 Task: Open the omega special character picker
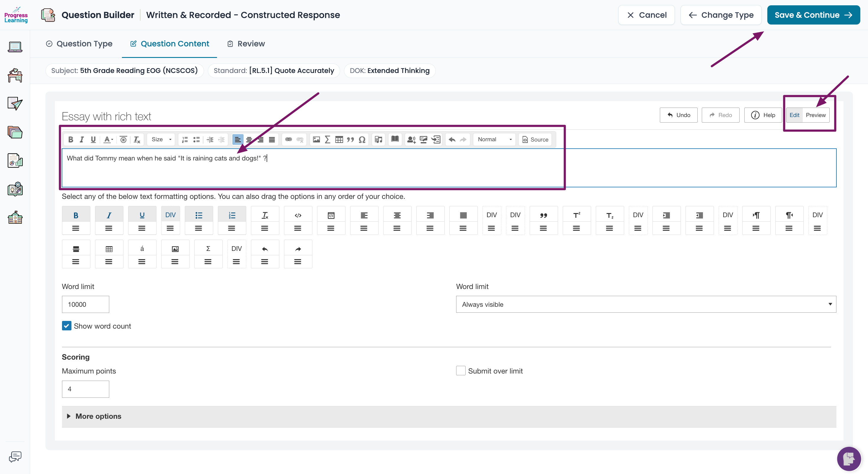coord(362,139)
